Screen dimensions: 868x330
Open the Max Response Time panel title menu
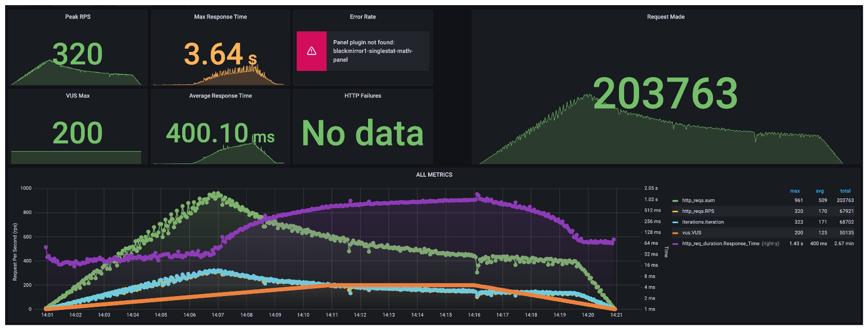coord(220,17)
